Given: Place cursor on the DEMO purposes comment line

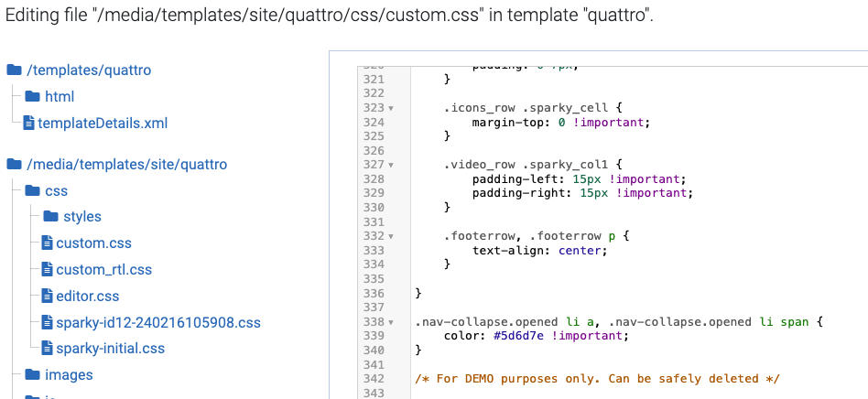Looking at the screenshot, I should click(x=595, y=379).
